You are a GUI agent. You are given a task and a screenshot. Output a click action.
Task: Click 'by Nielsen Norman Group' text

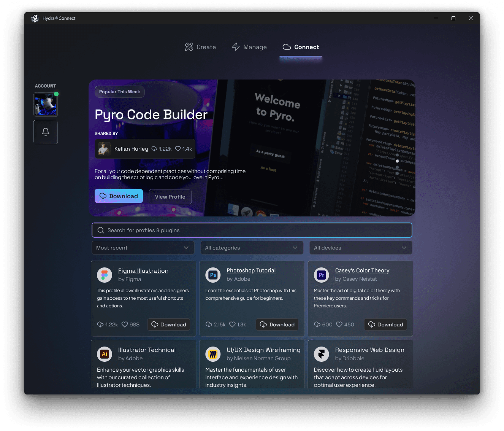tap(258, 358)
